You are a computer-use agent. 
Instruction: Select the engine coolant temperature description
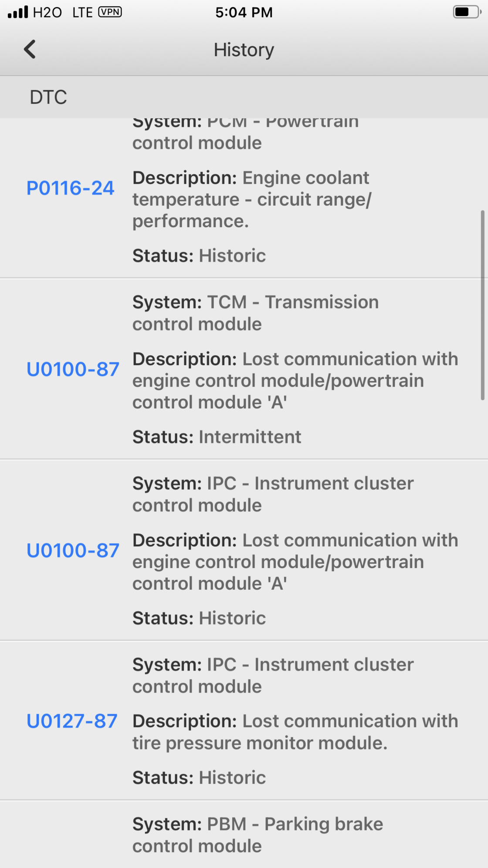coord(251,199)
